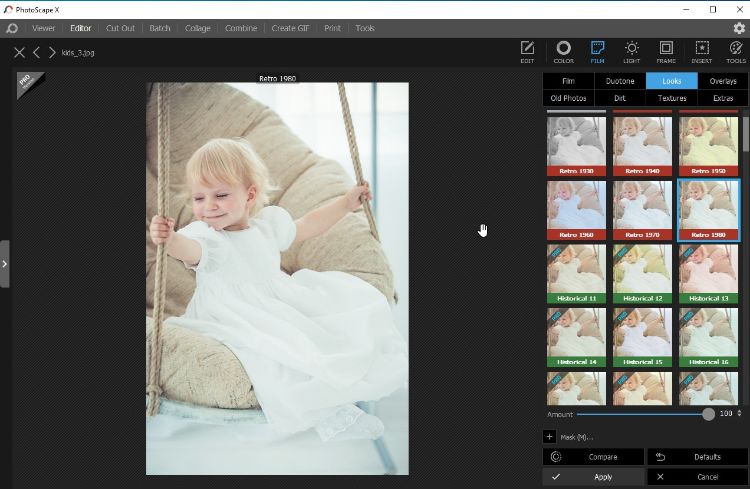Image resolution: width=750 pixels, height=489 pixels.
Task: Click the Amount slider handle
Action: [708, 413]
